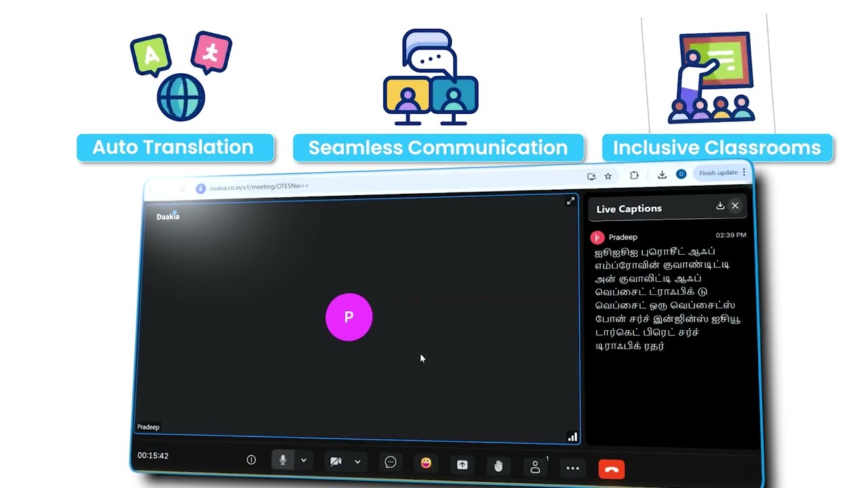Bookmark page with star icon
Viewport: 868px width, 488px height.
pyautogui.click(x=608, y=176)
